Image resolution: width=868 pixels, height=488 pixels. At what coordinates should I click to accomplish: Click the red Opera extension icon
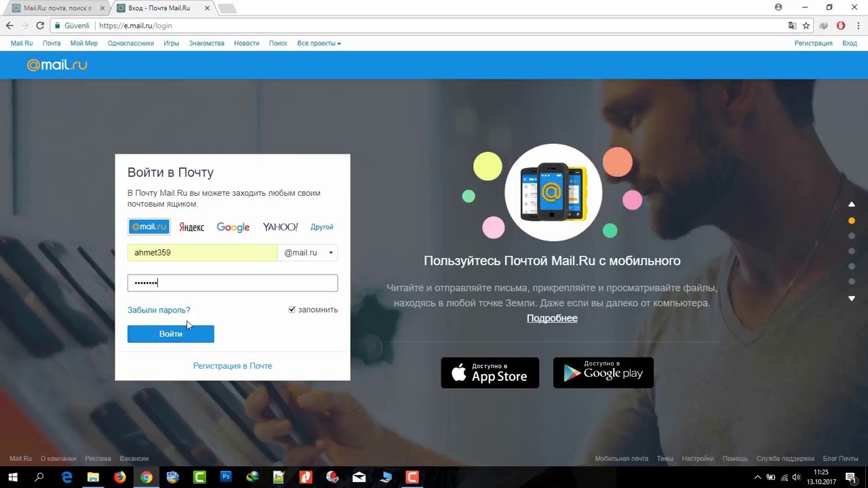[841, 26]
